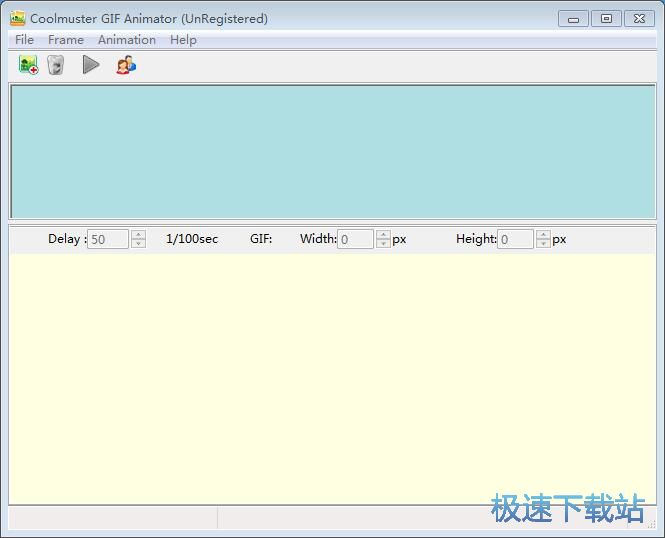This screenshot has height=538, width=665.
Task: Decrease GIF Width with down arrow
Action: click(383, 244)
